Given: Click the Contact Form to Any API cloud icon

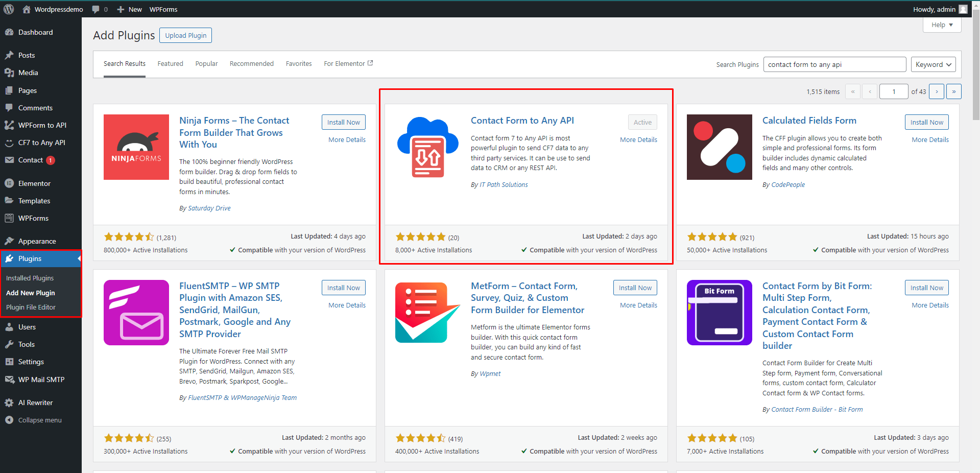Looking at the screenshot, I should point(428,147).
